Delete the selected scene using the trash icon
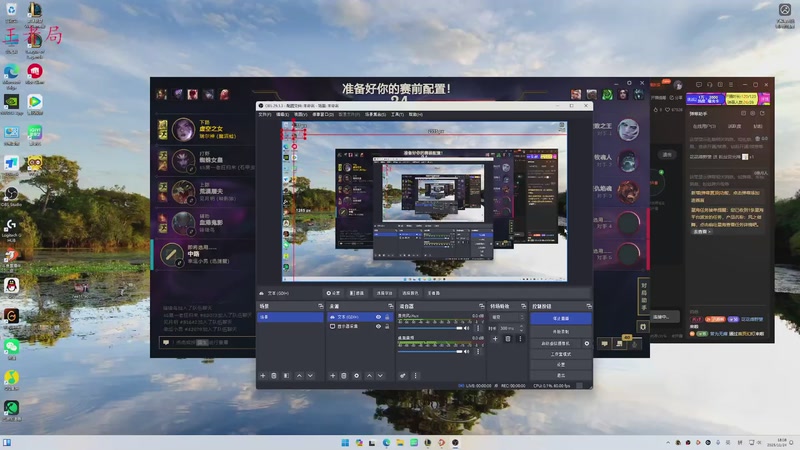The width and height of the screenshot is (800, 450). (274, 375)
